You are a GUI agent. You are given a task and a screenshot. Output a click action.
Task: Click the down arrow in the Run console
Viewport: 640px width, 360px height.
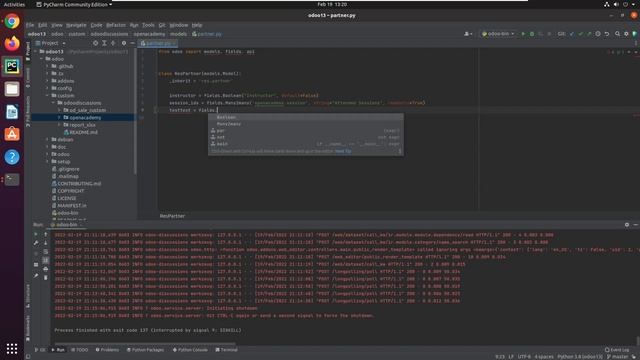point(45,243)
